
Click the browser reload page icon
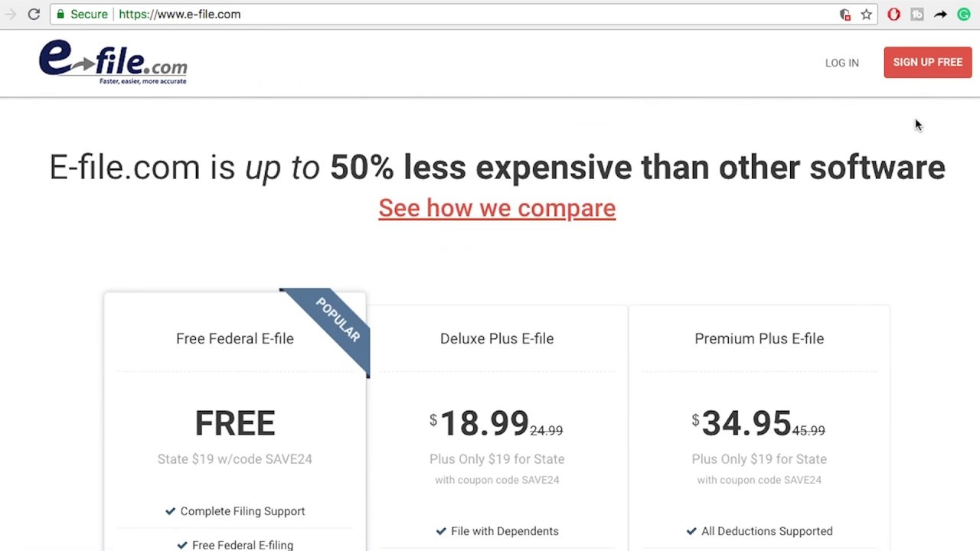click(x=34, y=15)
